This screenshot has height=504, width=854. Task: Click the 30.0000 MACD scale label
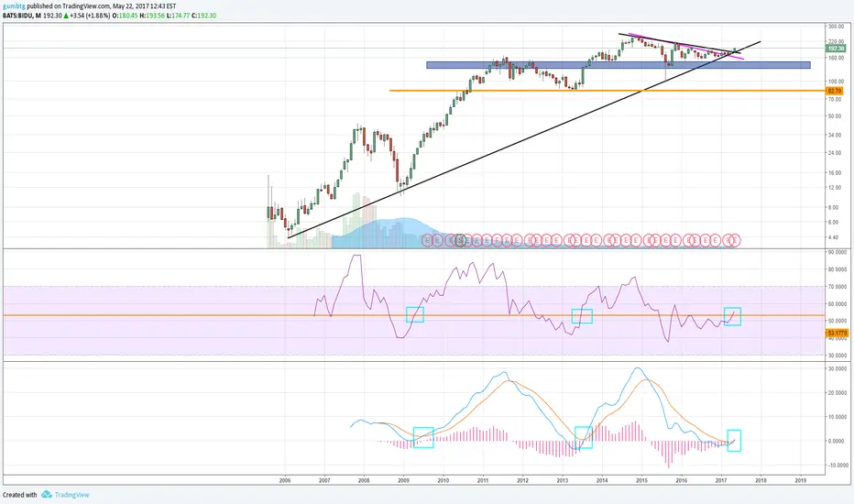[x=838, y=369]
